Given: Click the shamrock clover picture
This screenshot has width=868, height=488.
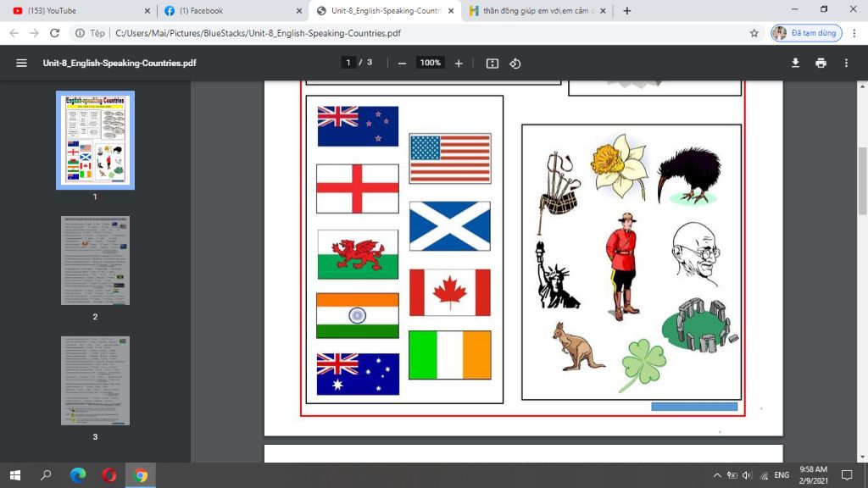Looking at the screenshot, I should tap(643, 365).
